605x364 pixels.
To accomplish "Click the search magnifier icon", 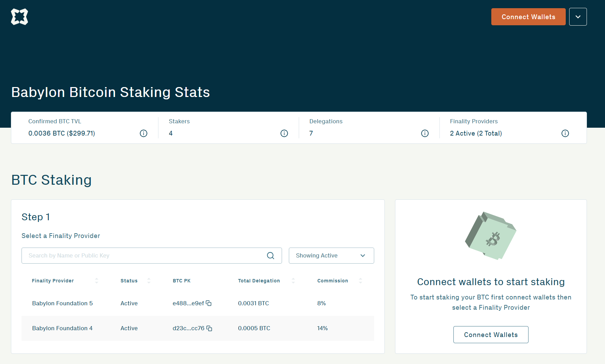I will [271, 256].
